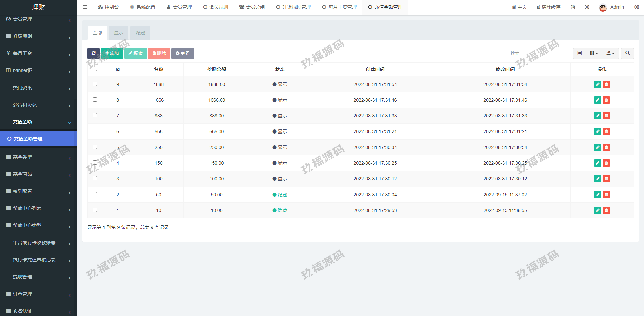Viewport: 644px width, 316px height.
Task: Enter fullscreen with the expand icon
Action: [x=587, y=7]
